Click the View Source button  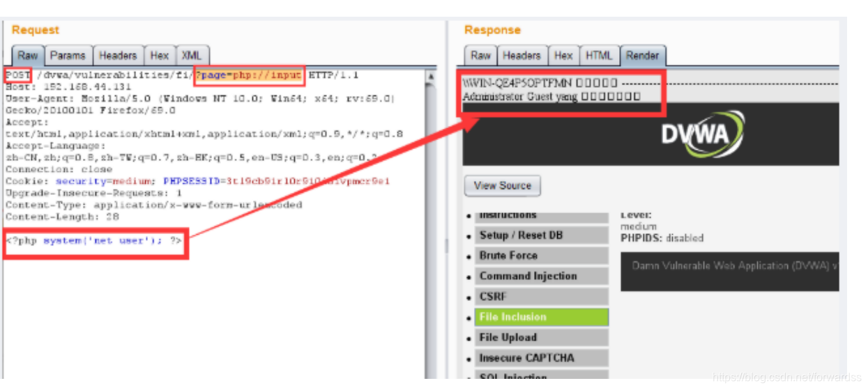tap(503, 186)
